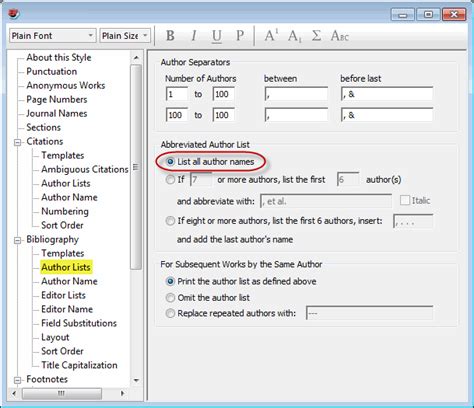This screenshot has width=474, height=408.
Task: Select List all author names option
Action: (x=170, y=162)
